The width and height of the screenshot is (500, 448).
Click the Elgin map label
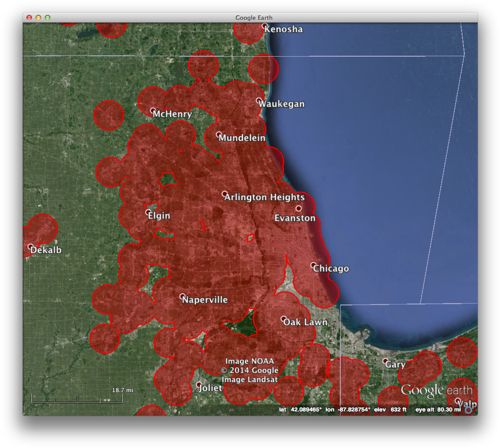[x=159, y=216]
